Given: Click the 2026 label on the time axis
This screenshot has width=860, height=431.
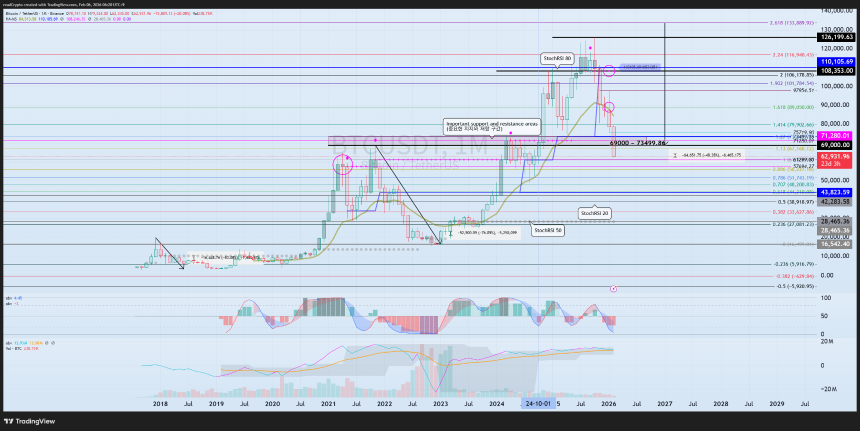Looking at the screenshot, I should tap(609, 403).
